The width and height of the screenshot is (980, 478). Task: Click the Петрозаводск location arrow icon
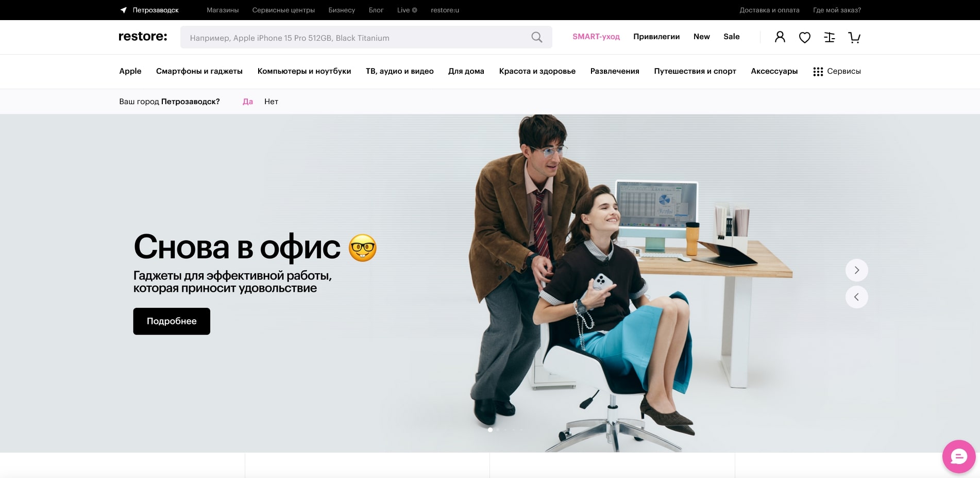124,10
